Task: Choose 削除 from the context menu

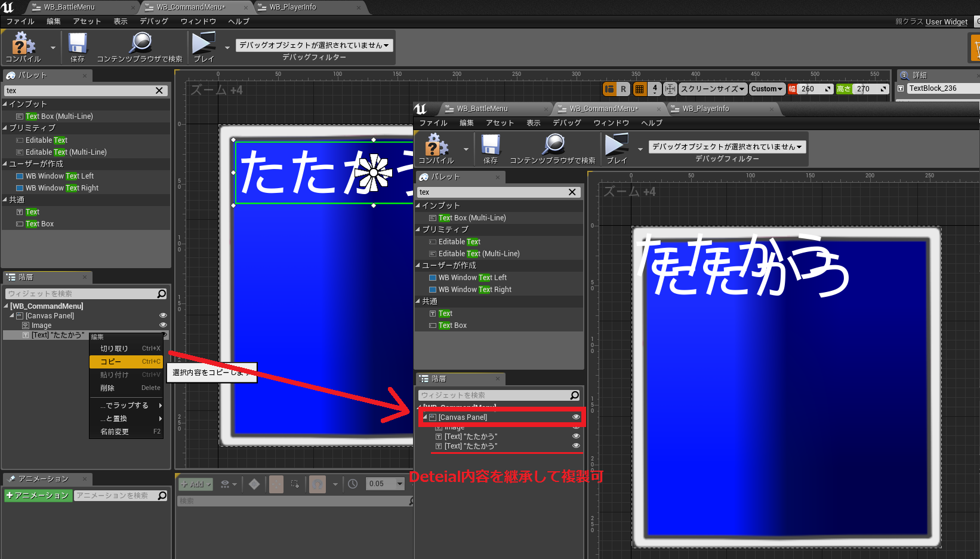Action: (x=126, y=388)
